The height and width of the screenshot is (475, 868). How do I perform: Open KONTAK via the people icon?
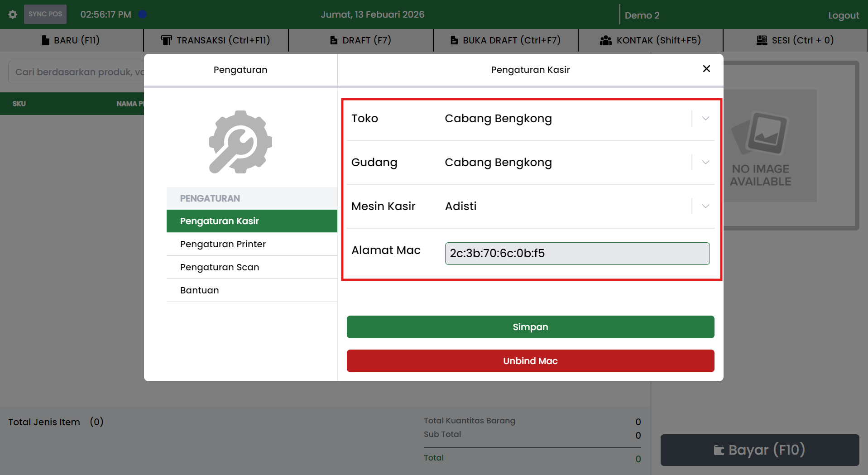[605, 40]
